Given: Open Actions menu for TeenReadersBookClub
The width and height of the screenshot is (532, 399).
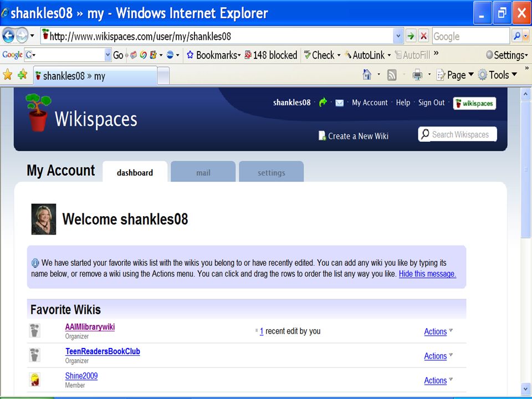Looking at the screenshot, I should pos(438,356).
